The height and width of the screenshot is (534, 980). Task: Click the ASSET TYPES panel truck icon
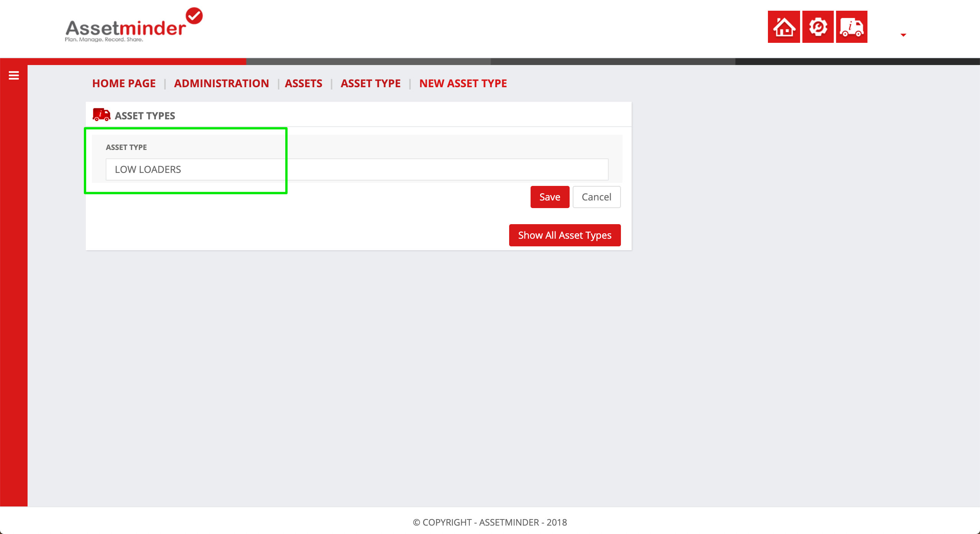point(101,115)
